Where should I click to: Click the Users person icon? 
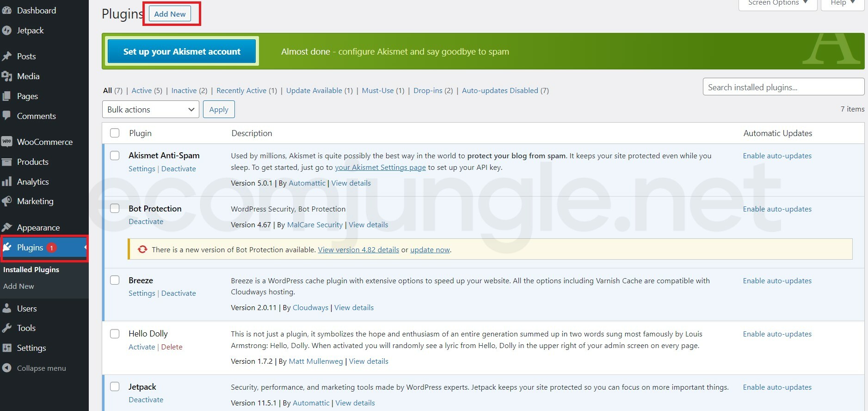[6, 308]
